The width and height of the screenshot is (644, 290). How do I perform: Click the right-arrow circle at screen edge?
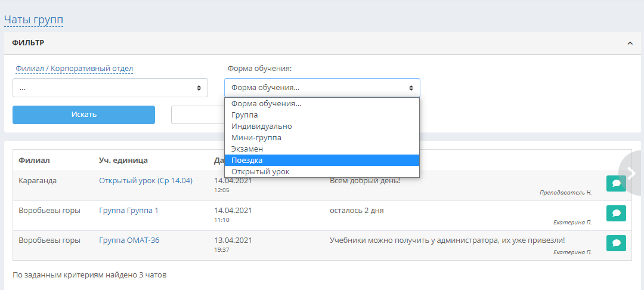point(631,173)
